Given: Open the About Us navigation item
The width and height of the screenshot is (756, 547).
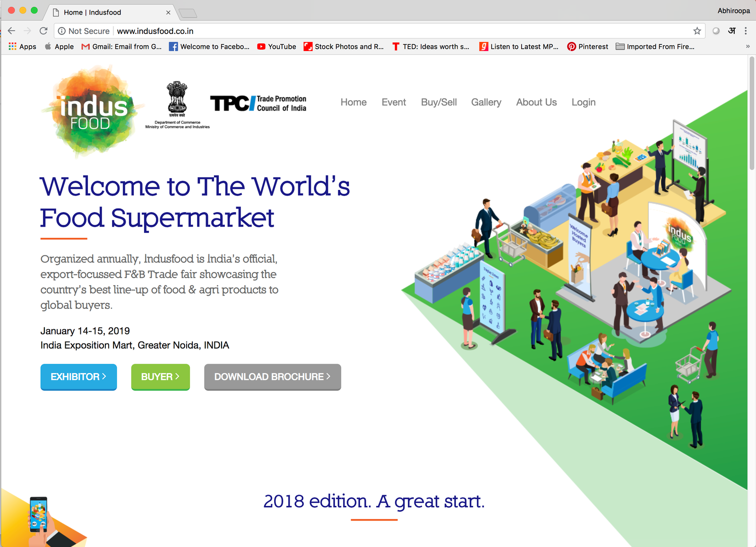Looking at the screenshot, I should click(x=536, y=102).
